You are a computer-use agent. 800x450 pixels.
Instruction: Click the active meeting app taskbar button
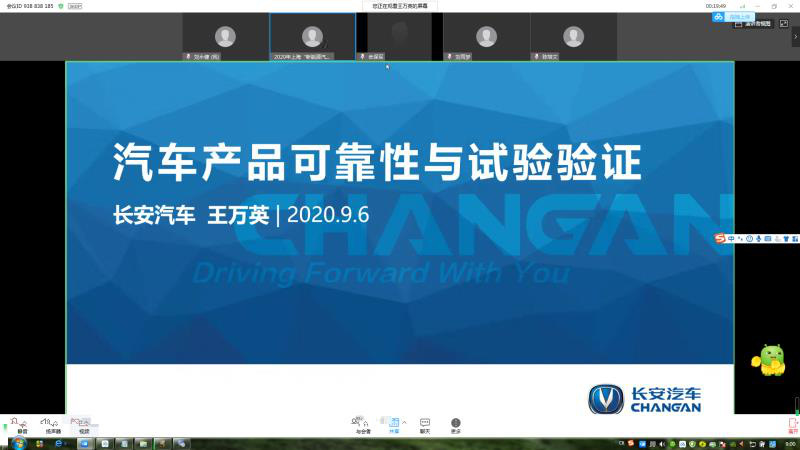pos(85,444)
